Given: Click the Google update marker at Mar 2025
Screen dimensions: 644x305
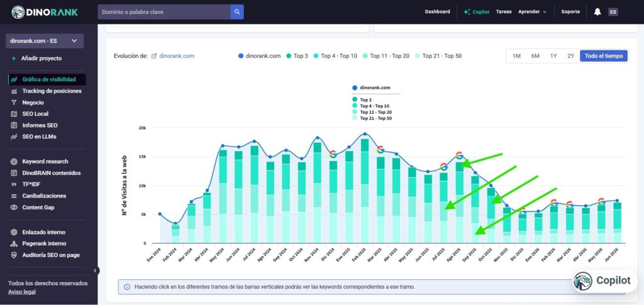Looking at the screenshot, I should 380,150.
